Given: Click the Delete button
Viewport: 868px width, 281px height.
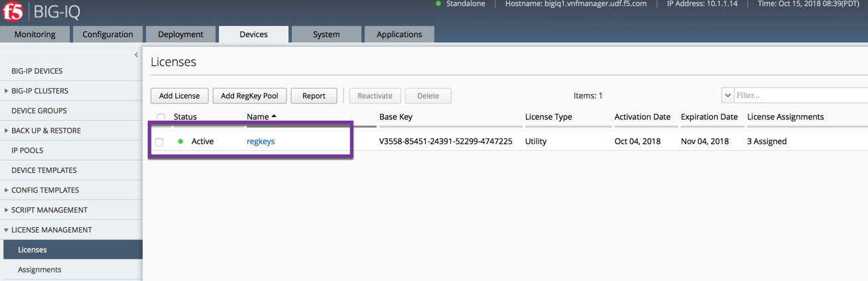Looking at the screenshot, I should click(x=428, y=95).
